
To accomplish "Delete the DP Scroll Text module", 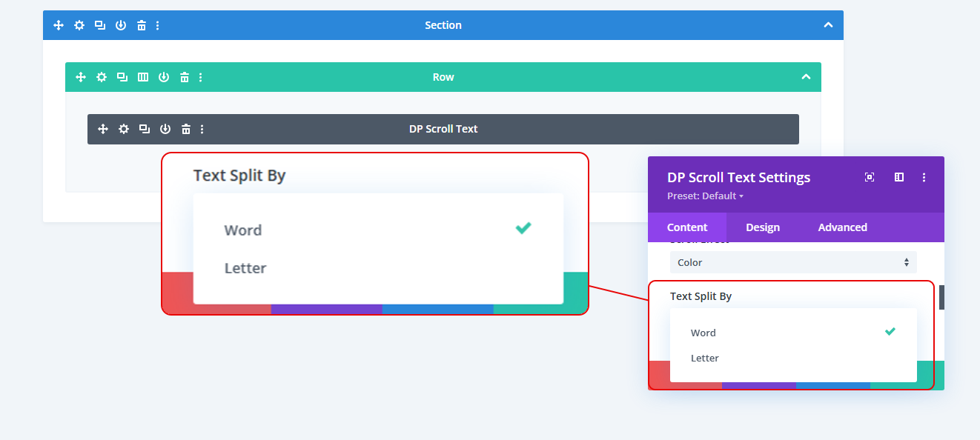I will pos(186,129).
